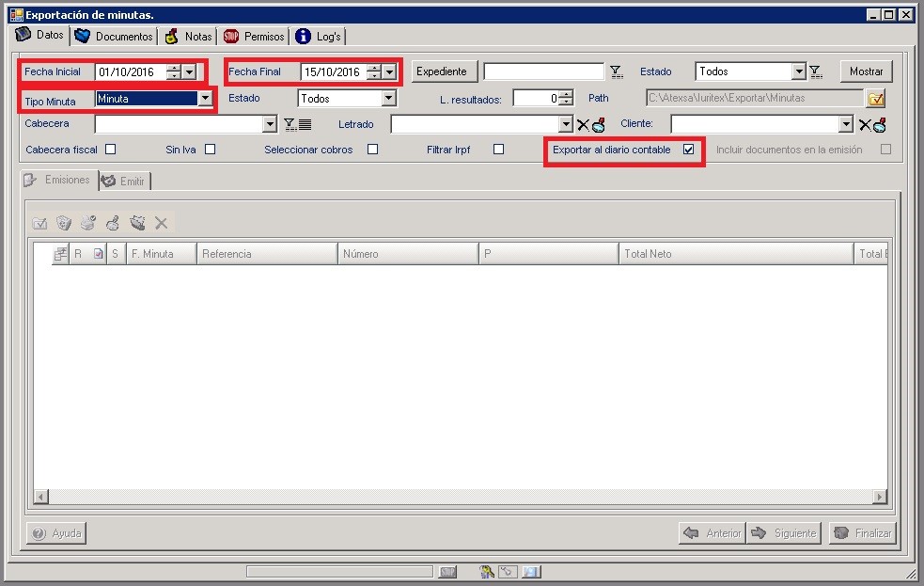Open the Cliente combo box list
The image size is (924, 586).
tap(846, 125)
